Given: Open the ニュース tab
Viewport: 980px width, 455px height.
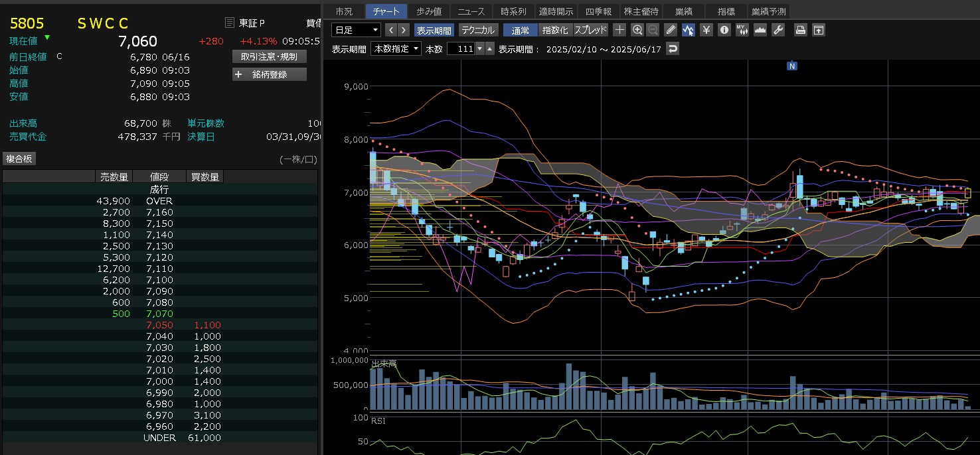Looking at the screenshot, I should coord(471,11).
